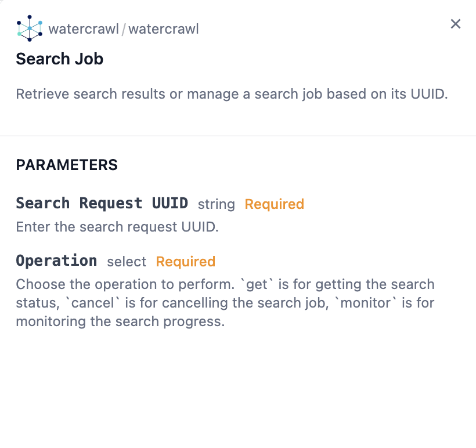Click the select type label

coord(127,262)
